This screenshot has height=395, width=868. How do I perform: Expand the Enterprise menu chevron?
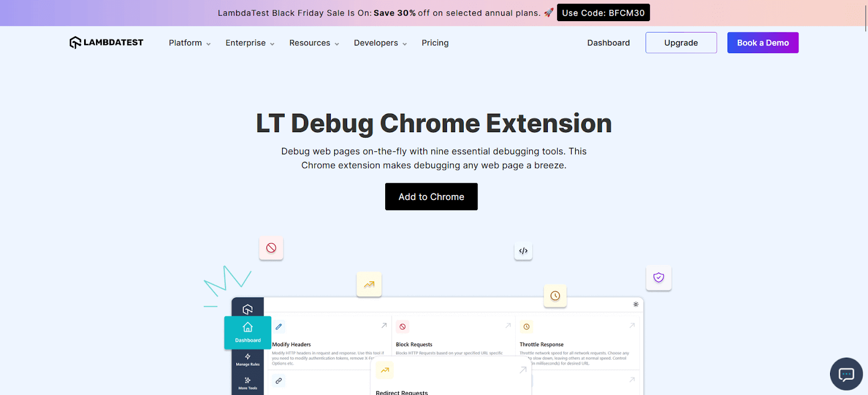pos(272,44)
